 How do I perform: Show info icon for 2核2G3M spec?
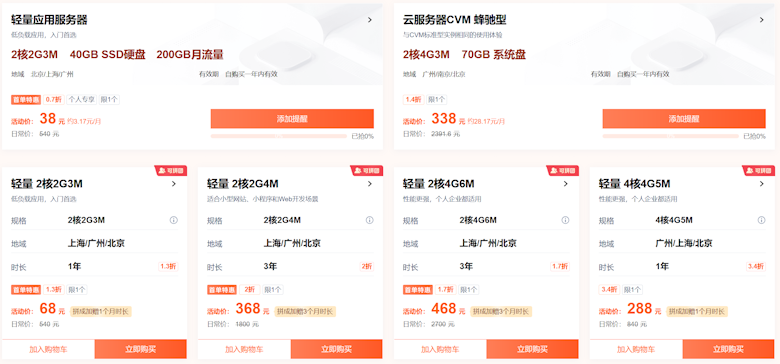(174, 220)
